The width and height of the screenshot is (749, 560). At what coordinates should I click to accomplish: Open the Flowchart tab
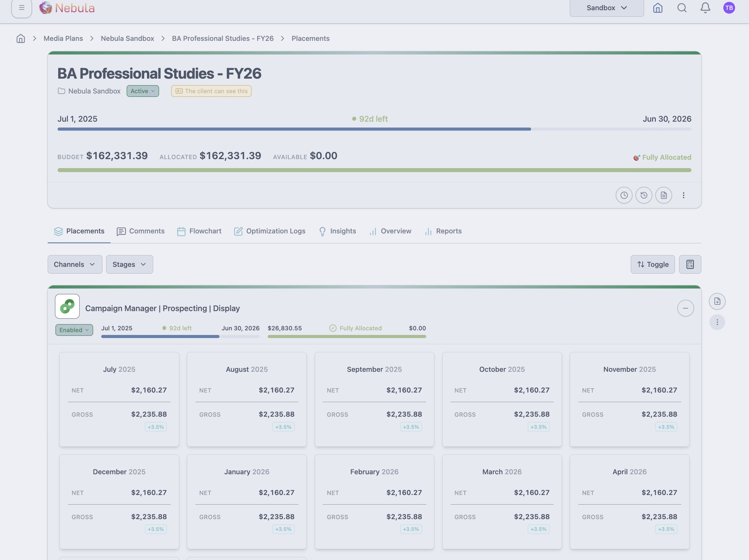click(x=199, y=231)
